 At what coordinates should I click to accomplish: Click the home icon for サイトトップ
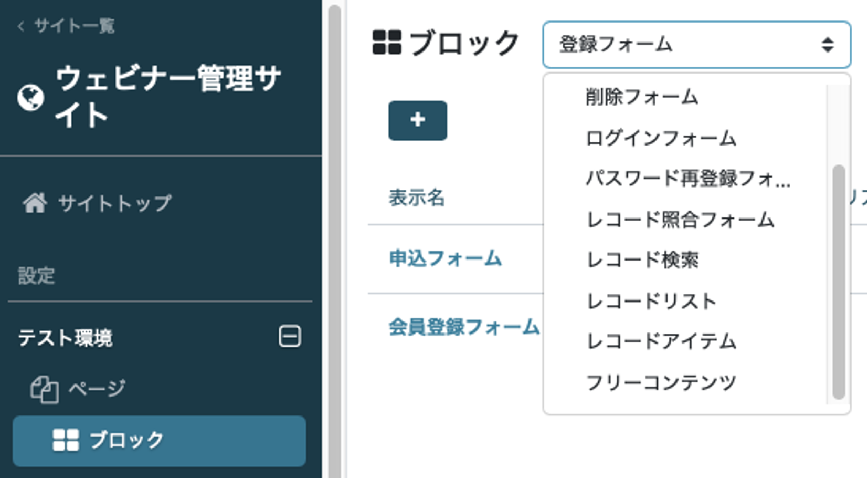point(35,203)
